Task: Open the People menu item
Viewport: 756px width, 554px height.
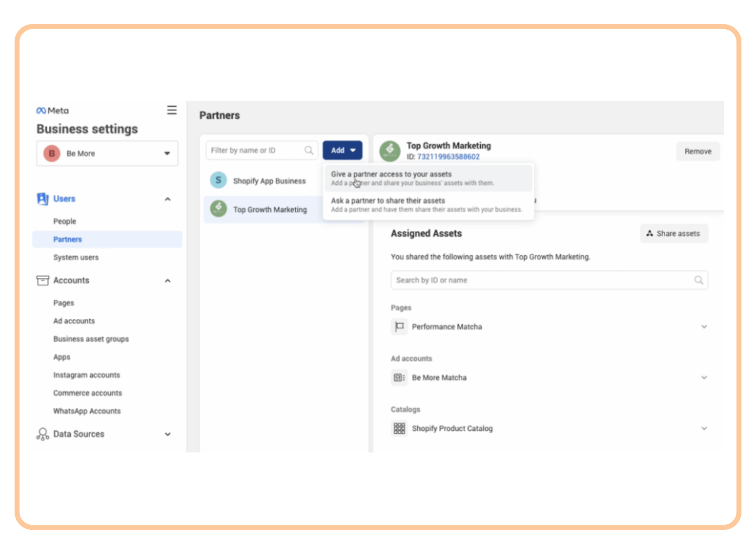Action: click(x=65, y=221)
